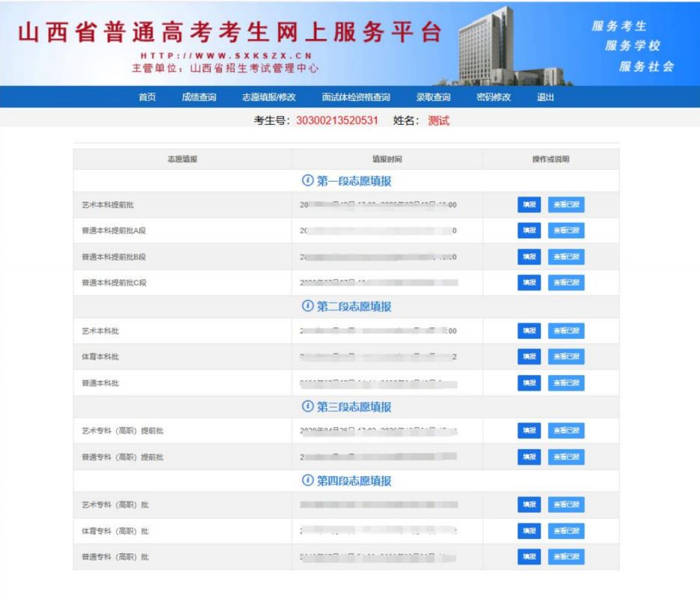
Task: Click the 山西省普通高考考生网上服务平台 banner title
Action: [230, 32]
